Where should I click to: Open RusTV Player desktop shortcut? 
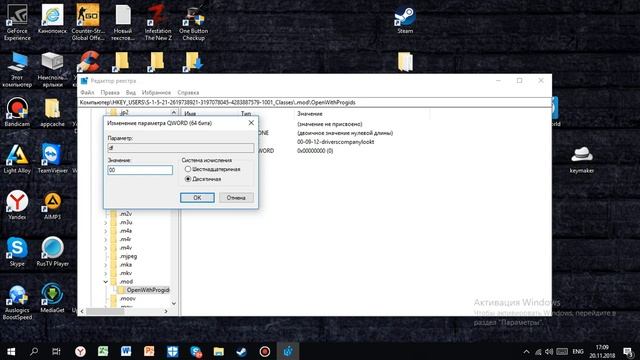52,251
